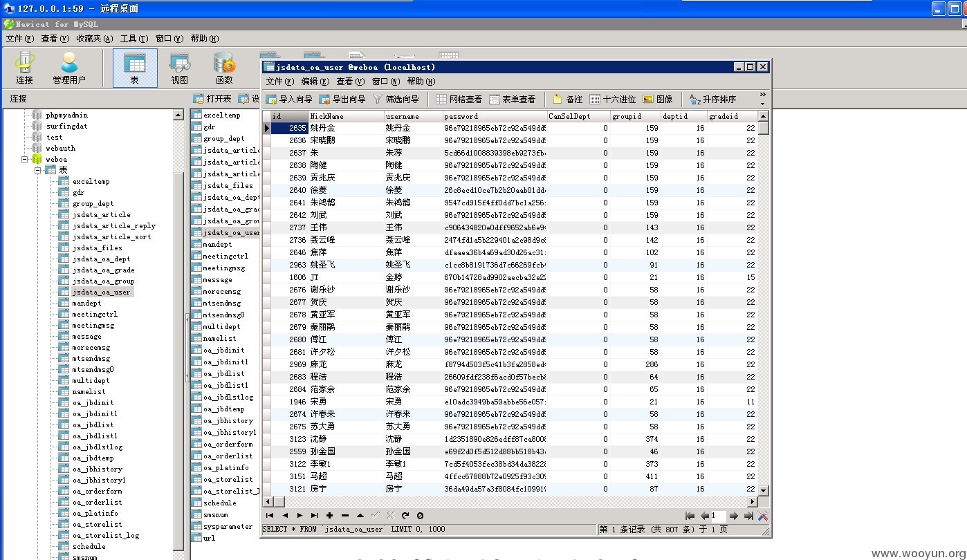
Task: Collapse the weboa database tree node
Action: 25,159
